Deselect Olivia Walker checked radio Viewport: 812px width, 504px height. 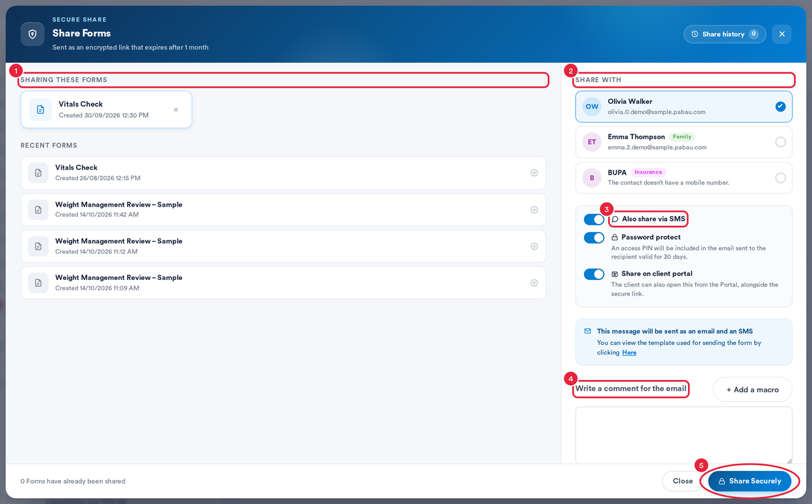coord(780,107)
